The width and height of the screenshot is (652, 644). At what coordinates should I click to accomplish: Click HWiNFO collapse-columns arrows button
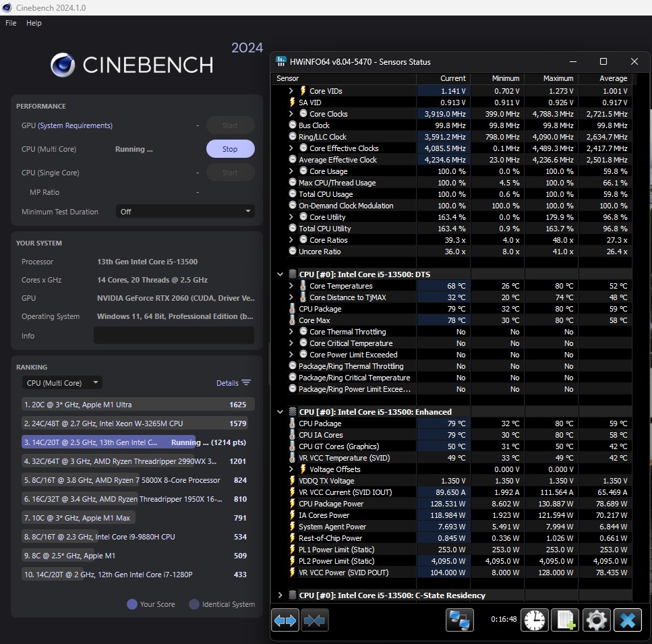[315, 620]
